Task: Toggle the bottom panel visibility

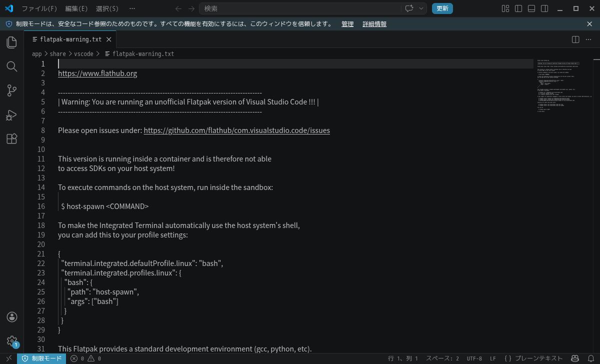Action: pos(531,8)
